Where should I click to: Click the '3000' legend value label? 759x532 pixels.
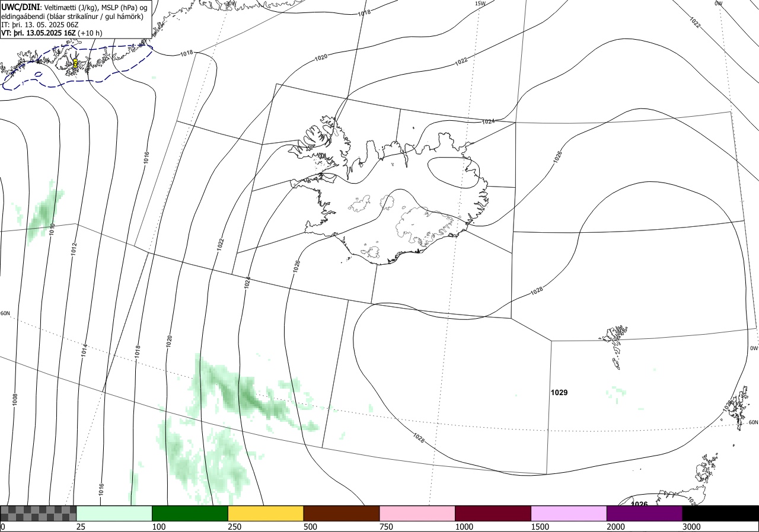691,527
